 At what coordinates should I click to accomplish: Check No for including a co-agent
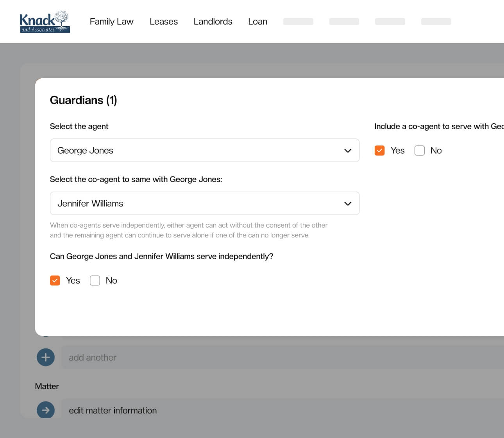click(x=419, y=151)
